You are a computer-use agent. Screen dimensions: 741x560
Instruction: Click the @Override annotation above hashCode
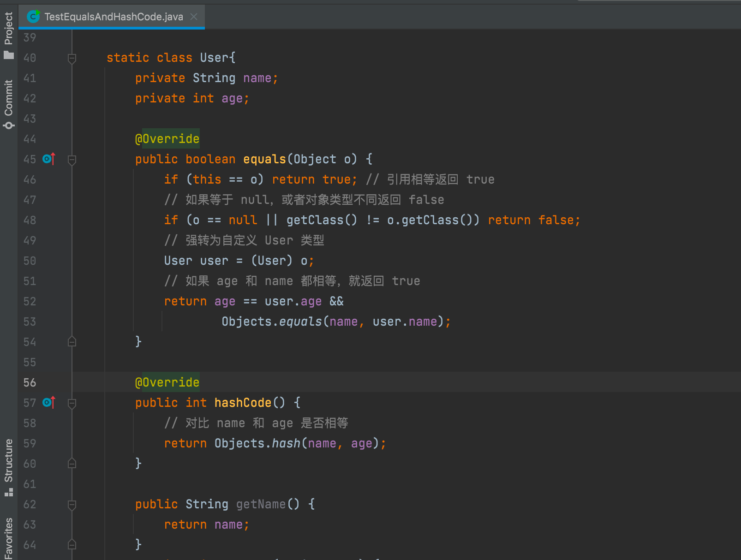(x=167, y=382)
